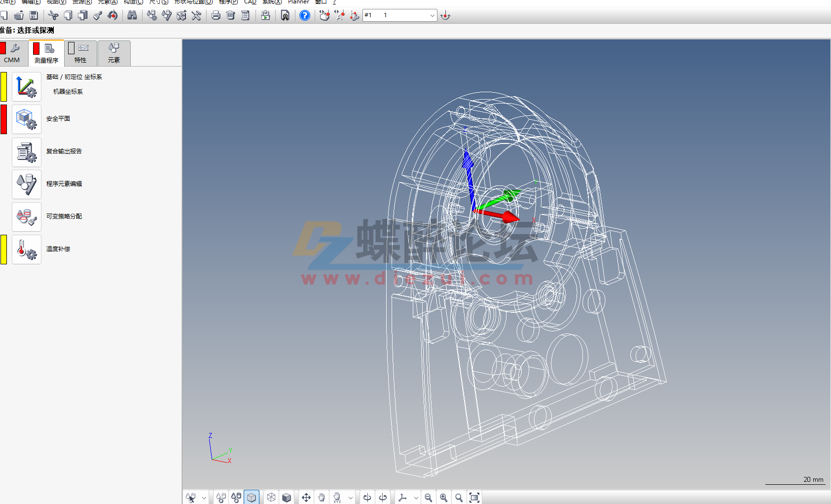Open the CAD menu
The image size is (831, 504).
pos(250,2)
